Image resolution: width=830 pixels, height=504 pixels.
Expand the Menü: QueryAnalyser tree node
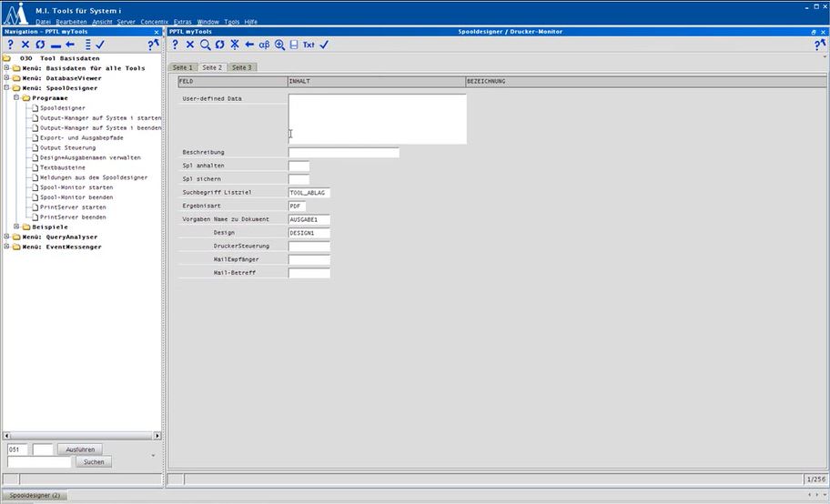coord(6,237)
